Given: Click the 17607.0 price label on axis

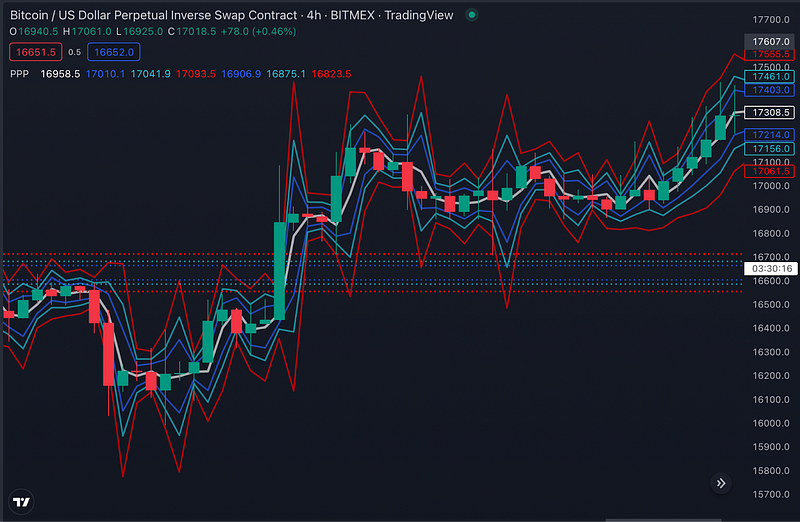Looking at the screenshot, I should [x=769, y=41].
